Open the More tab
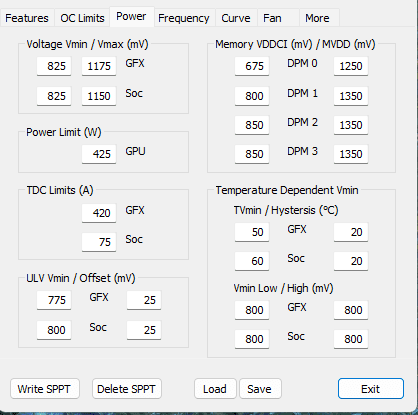418x415 pixels. pos(319,18)
